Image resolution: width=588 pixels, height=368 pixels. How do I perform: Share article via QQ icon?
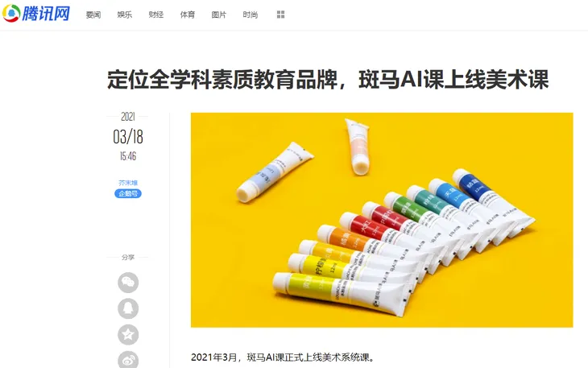(x=128, y=308)
